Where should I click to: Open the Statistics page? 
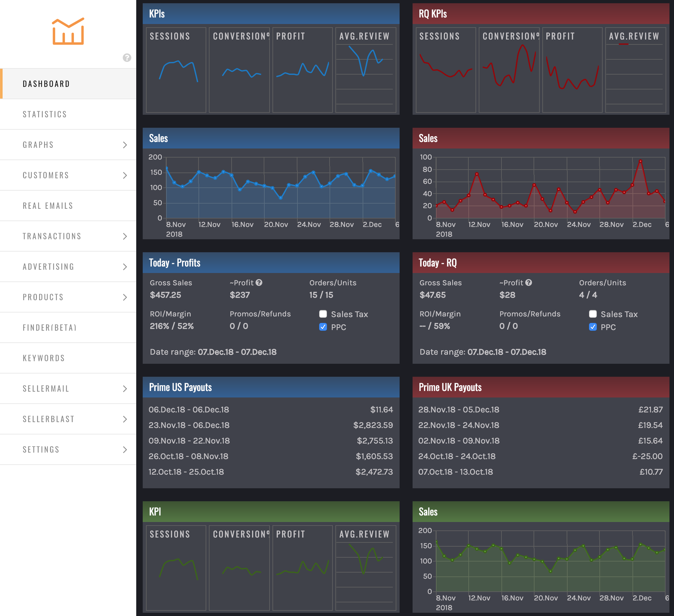pyautogui.click(x=45, y=114)
